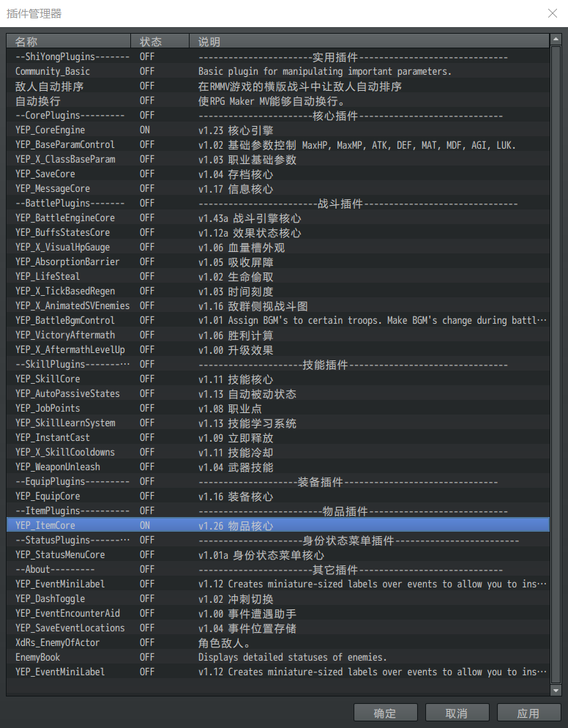
Task: Select the YEP_EquipCore plugin
Action: click(x=278, y=497)
